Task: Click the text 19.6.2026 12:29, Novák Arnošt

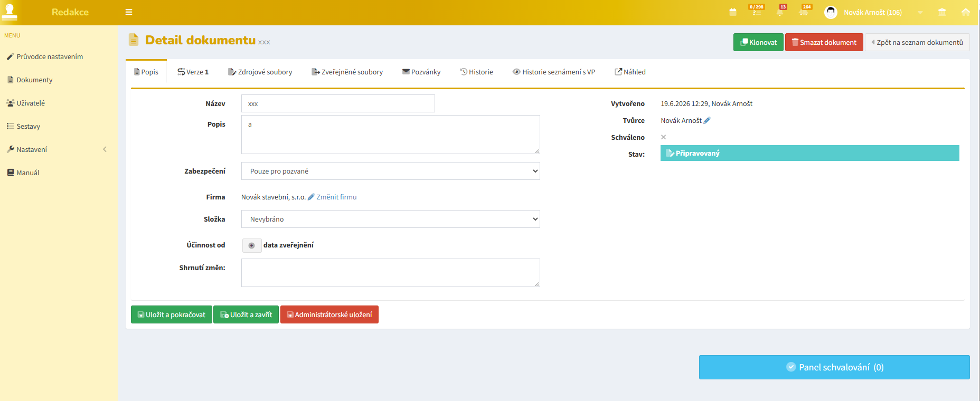Action: [x=706, y=103]
